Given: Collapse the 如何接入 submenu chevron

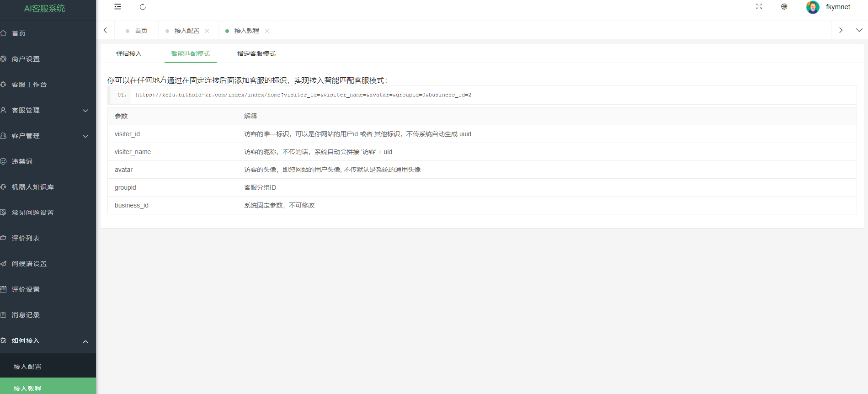Looking at the screenshot, I should point(85,341).
